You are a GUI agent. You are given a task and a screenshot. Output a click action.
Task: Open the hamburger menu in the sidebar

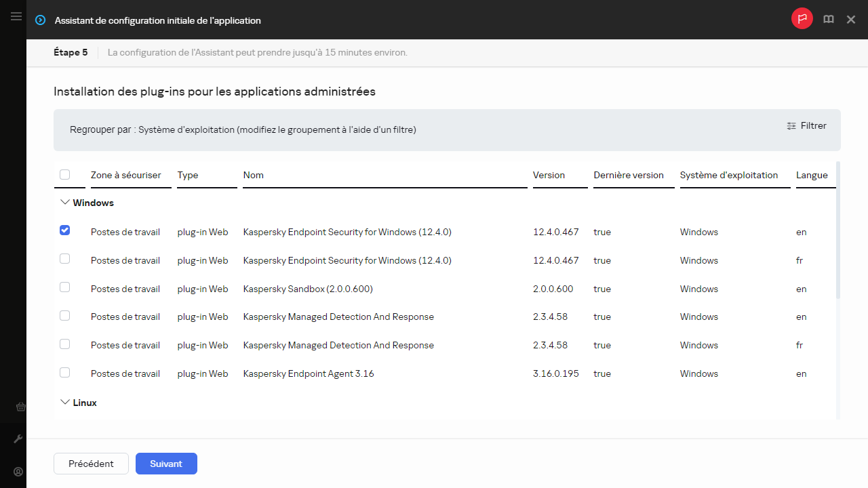coord(16,16)
